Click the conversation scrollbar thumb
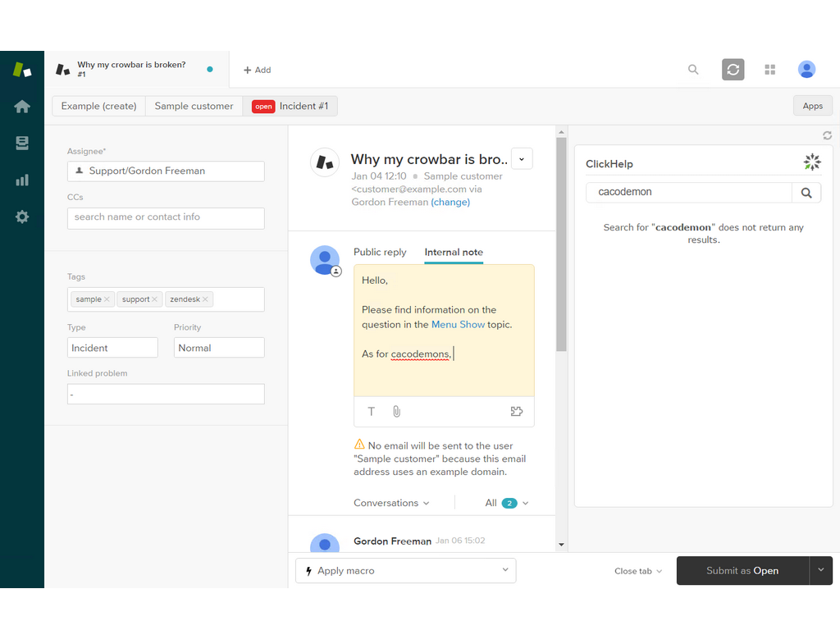The width and height of the screenshot is (840, 630). tap(561, 244)
